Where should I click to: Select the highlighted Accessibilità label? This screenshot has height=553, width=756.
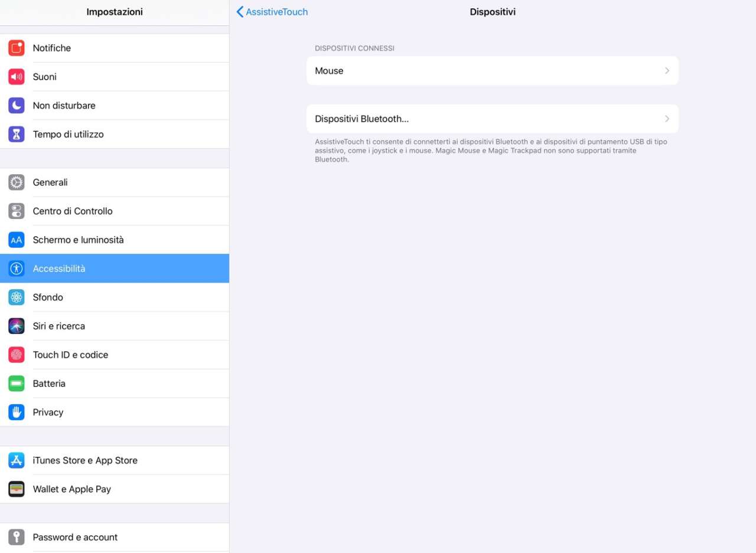click(59, 269)
